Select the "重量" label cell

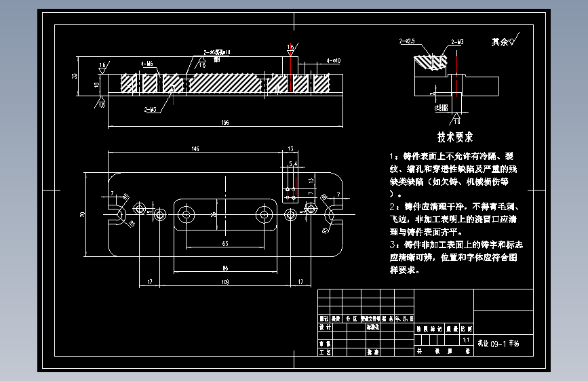tap(452, 329)
